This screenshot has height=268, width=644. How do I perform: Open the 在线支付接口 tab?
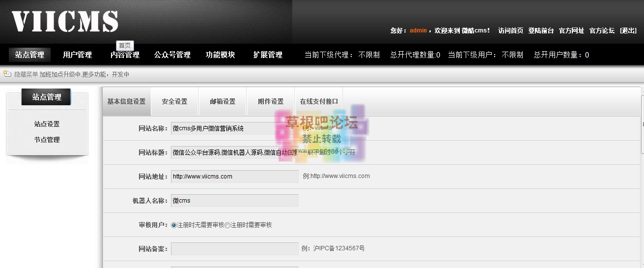point(319,102)
